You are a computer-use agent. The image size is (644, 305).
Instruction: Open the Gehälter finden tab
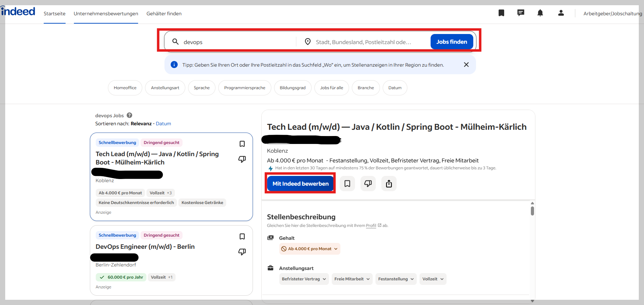[164, 14]
